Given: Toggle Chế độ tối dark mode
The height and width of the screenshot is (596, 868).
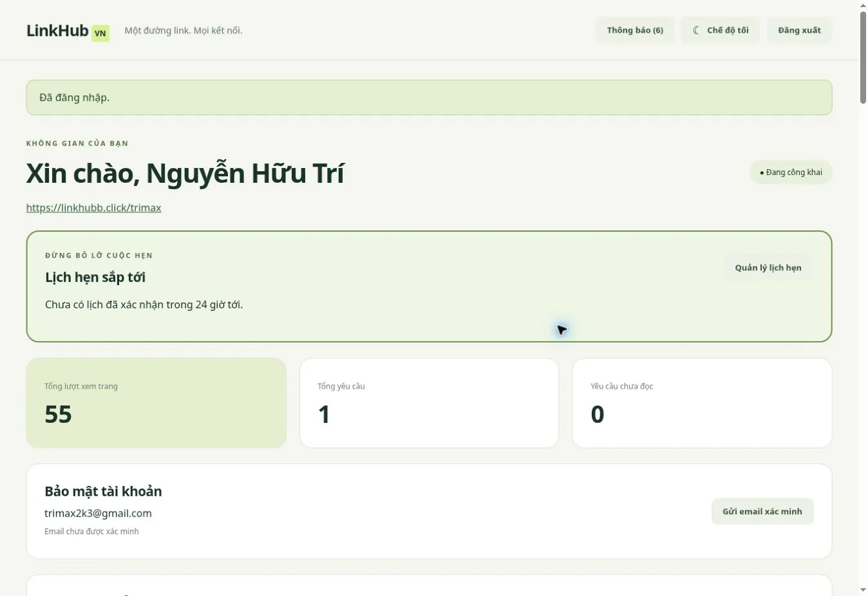Looking at the screenshot, I should 721,30.
